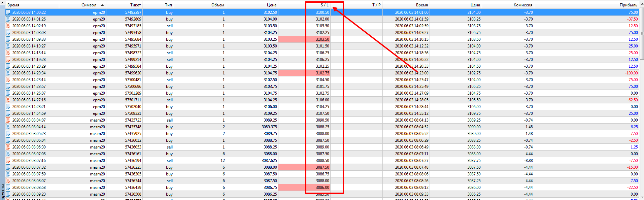The height and width of the screenshot is (200, 644).
Task: Click the order icon for ticket 57502040
Action: (x=8, y=107)
